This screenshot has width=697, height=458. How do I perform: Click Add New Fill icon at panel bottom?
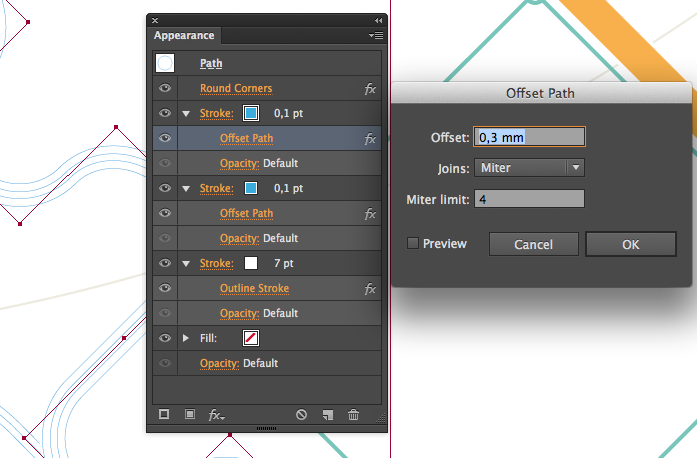point(189,414)
